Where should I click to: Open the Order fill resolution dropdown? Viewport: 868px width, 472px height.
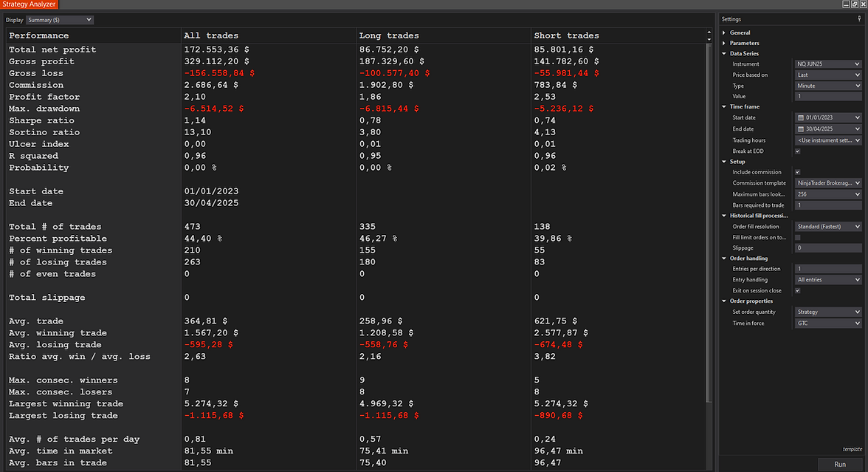(828, 227)
